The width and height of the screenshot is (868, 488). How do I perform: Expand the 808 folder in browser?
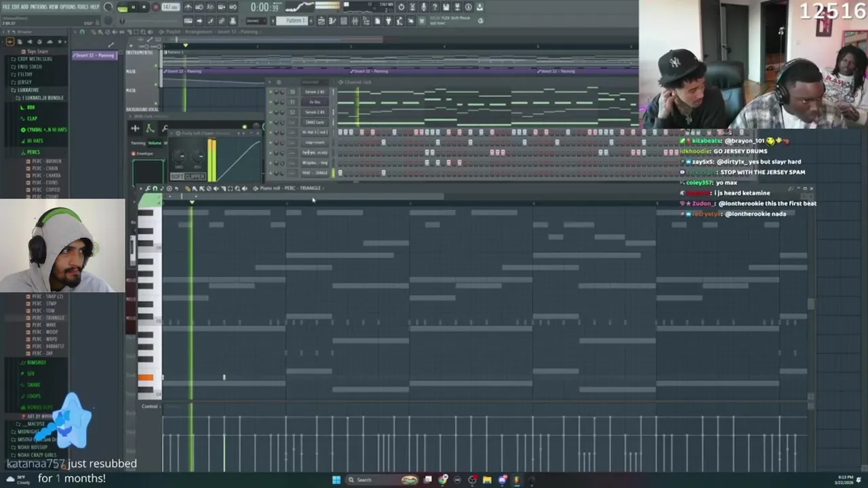click(x=31, y=107)
